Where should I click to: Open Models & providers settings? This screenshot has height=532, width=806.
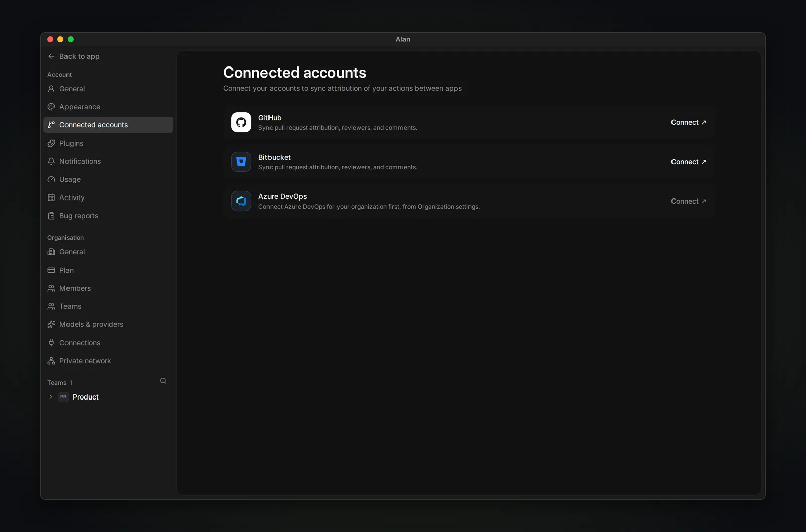coord(108,324)
